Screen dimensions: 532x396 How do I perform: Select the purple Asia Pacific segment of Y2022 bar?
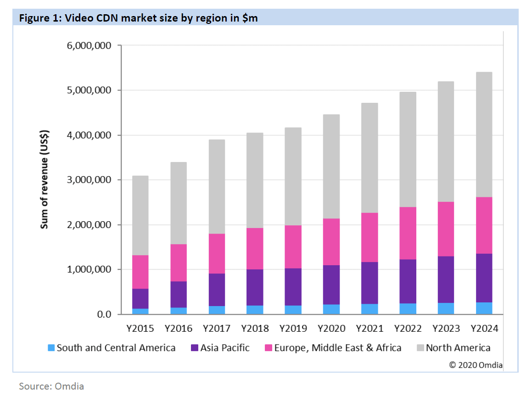coord(408,282)
